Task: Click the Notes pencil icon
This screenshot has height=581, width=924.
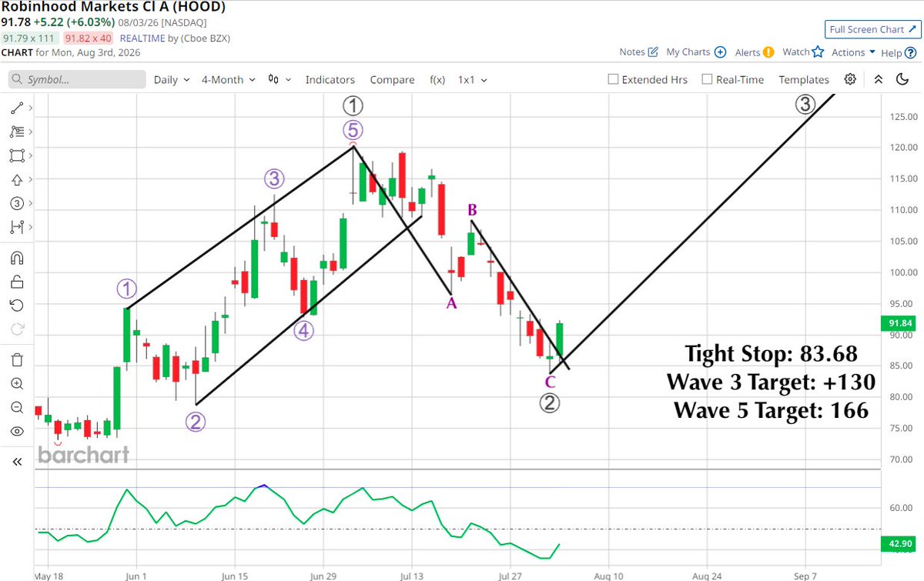Action: coord(653,52)
